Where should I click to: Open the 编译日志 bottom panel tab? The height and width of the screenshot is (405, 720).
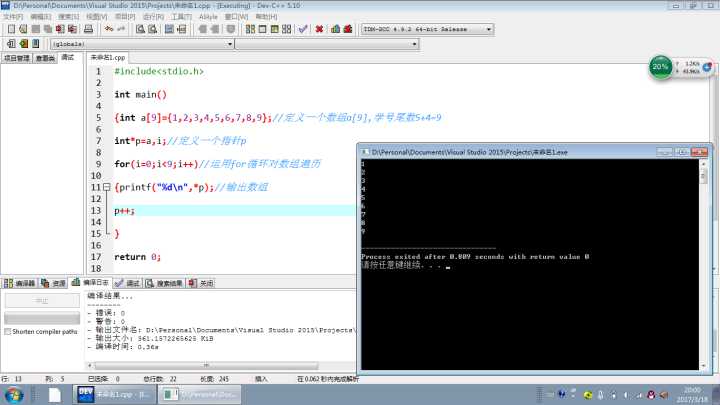pyautogui.click(x=90, y=282)
